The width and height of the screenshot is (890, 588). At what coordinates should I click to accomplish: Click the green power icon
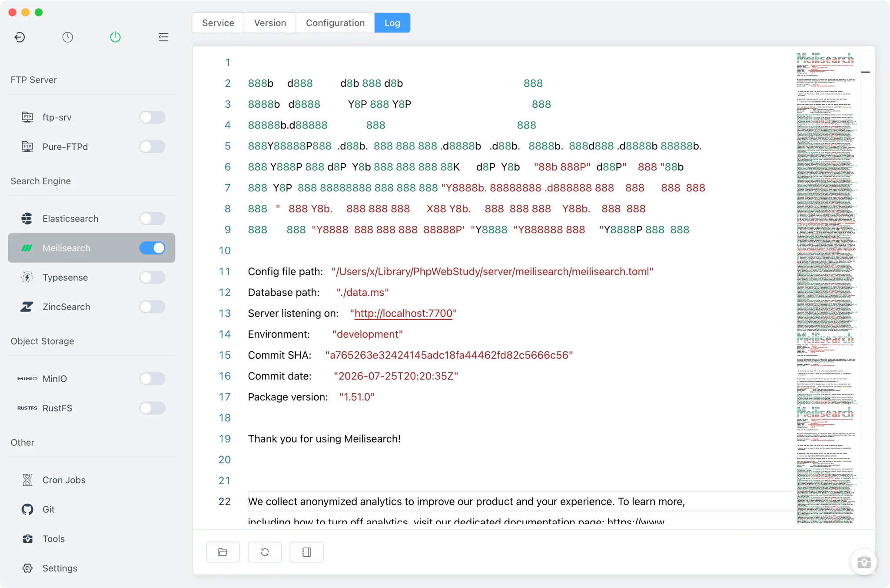[115, 37]
